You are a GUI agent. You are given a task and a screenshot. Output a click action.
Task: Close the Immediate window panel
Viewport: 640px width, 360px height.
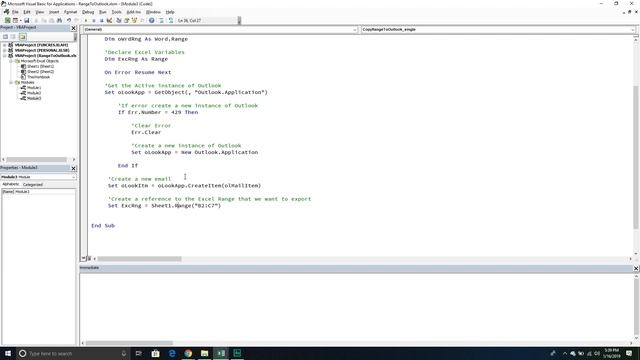[636, 268]
